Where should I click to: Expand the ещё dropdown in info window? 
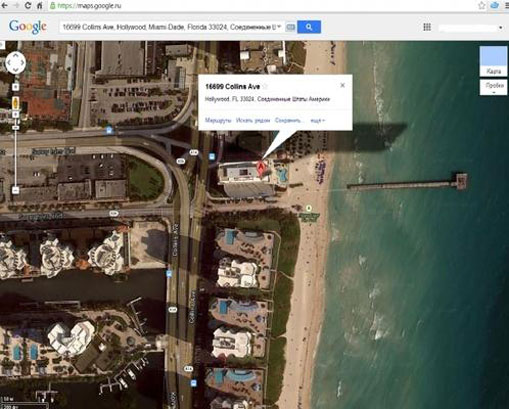pyautogui.click(x=318, y=120)
